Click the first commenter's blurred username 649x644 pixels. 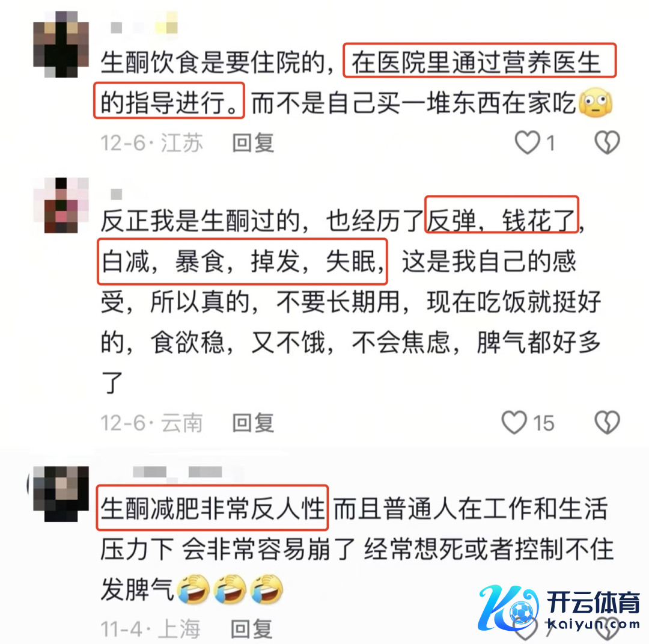pos(144,25)
